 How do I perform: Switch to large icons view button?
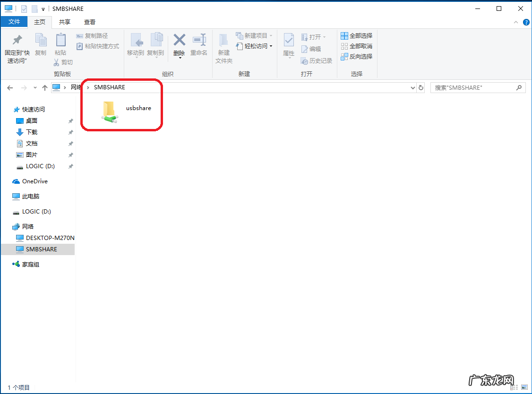[x=524, y=387]
